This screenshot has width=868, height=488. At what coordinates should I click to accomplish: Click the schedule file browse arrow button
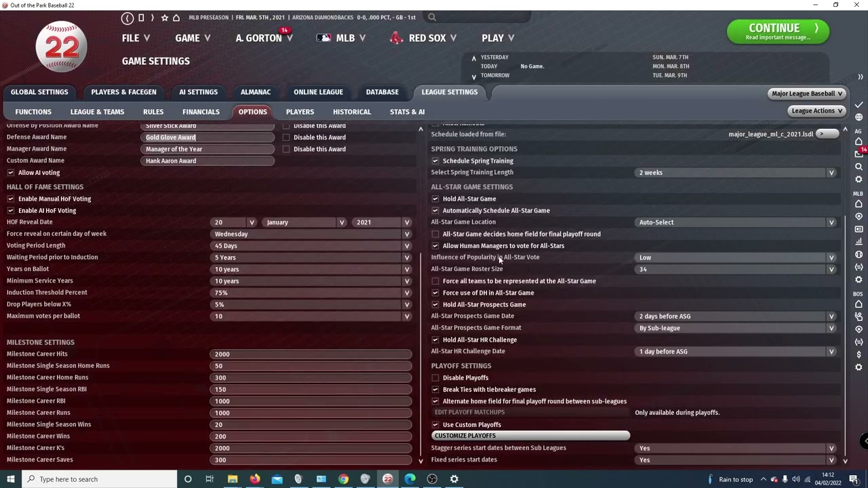(x=827, y=134)
